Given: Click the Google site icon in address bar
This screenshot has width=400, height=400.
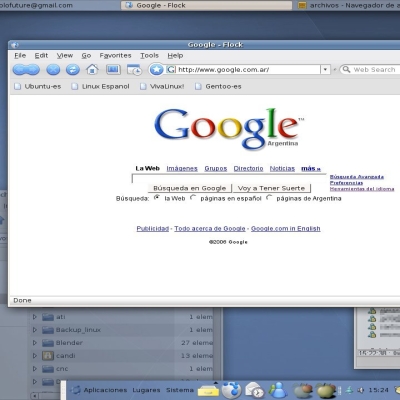Looking at the screenshot, I should click(x=171, y=69).
